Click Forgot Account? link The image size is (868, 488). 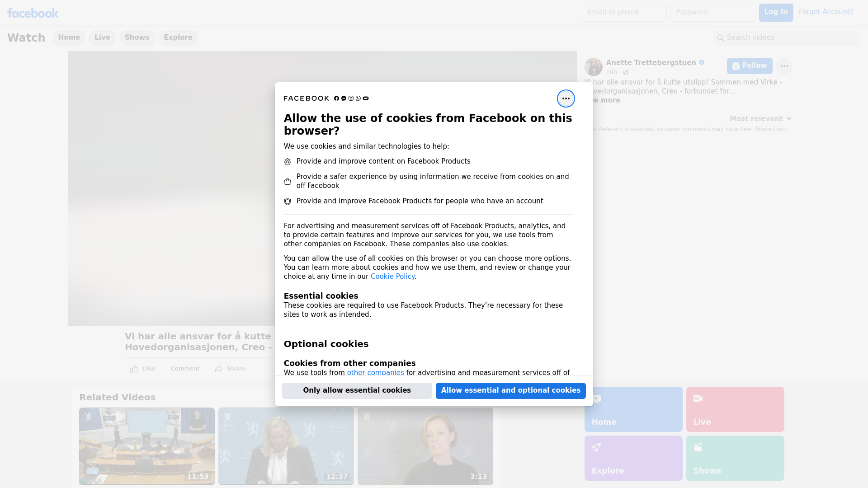tap(826, 12)
